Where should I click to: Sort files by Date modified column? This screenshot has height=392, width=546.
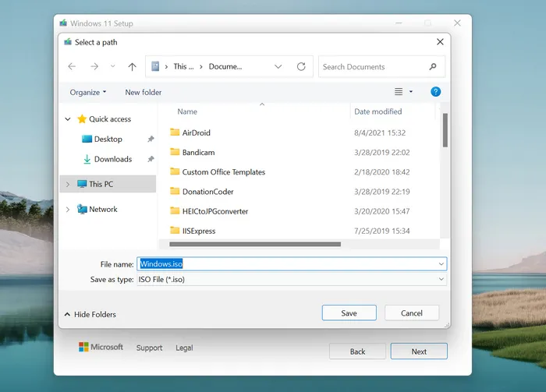click(378, 111)
